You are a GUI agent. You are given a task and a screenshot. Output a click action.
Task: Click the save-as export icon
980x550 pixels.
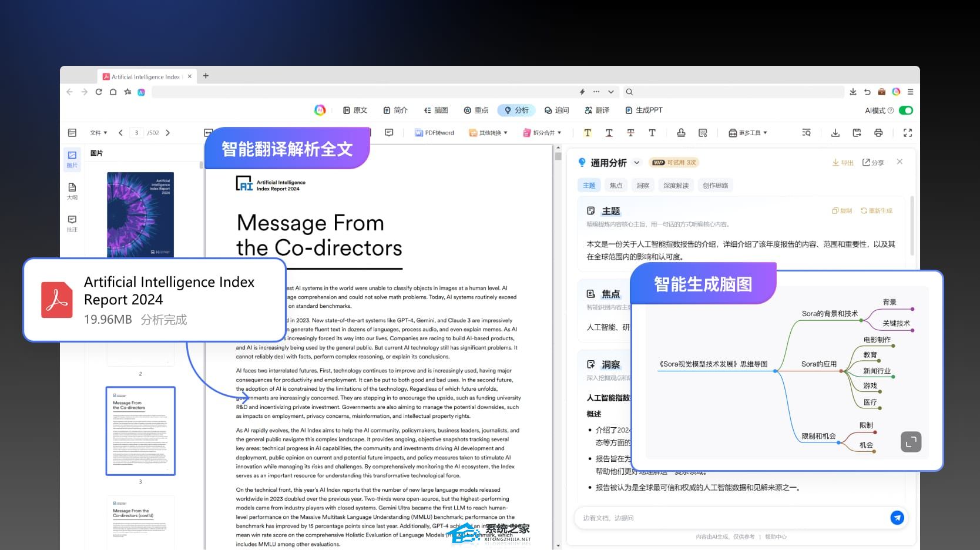point(857,133)
